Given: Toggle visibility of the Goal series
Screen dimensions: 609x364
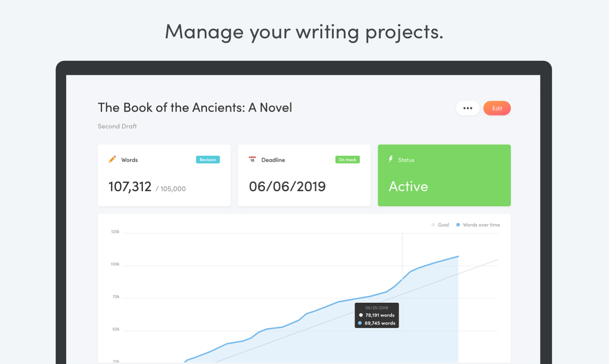Looking at the screenshot, I should click(440, 225).
